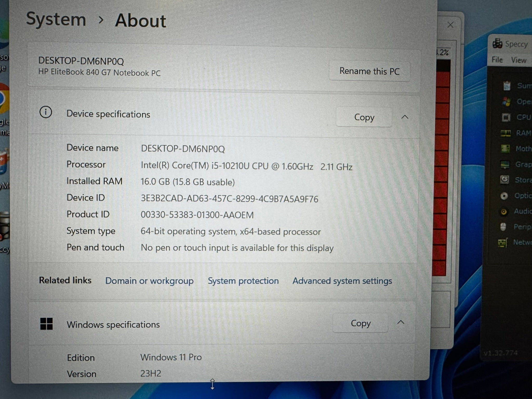The width and height of the screenshot is (532, 399).
Task: Select Motherboard icon in Speccy sidebar
Action: click(505, 149)
